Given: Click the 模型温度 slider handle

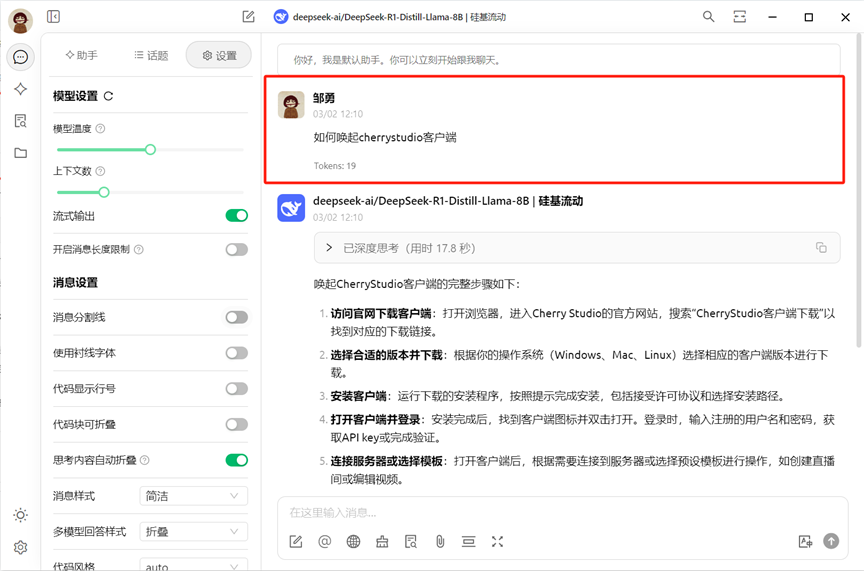Looking at the screenshot, I should [x=150, y=150].
